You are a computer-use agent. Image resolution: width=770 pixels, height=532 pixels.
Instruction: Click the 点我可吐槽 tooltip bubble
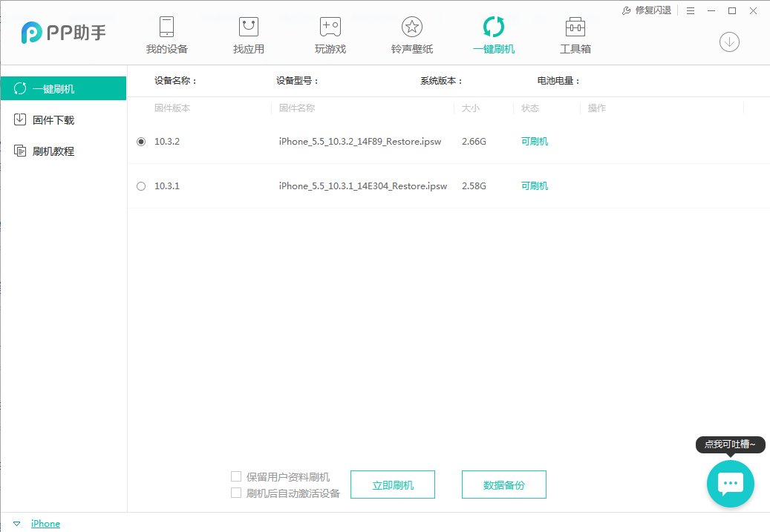click(730, 444)
